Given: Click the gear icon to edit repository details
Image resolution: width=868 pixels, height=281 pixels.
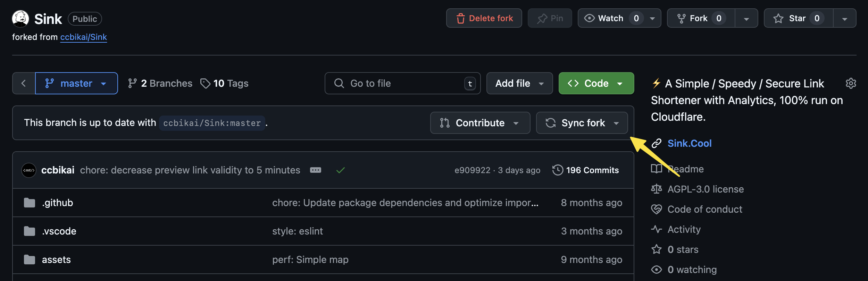Looking at the screenshot, I should coord(851,83).
